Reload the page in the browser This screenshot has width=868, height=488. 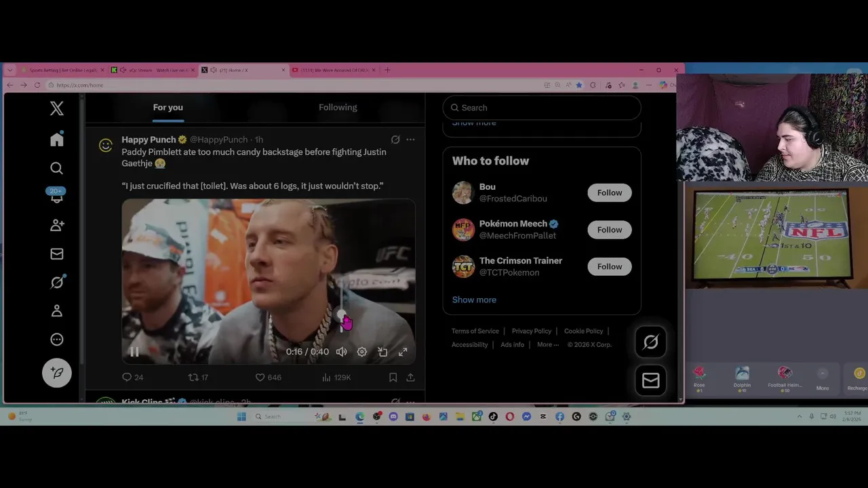coord(37,85)
